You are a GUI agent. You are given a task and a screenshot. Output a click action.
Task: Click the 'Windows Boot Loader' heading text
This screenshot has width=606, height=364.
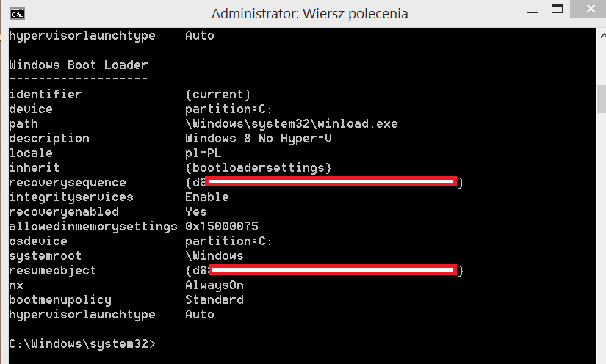pos(79,65)
